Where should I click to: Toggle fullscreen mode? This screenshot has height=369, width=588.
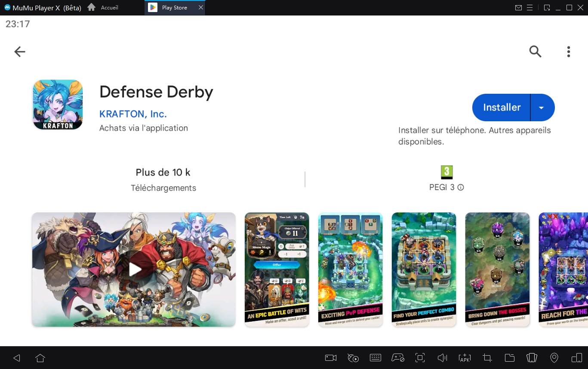coord(420,358)
